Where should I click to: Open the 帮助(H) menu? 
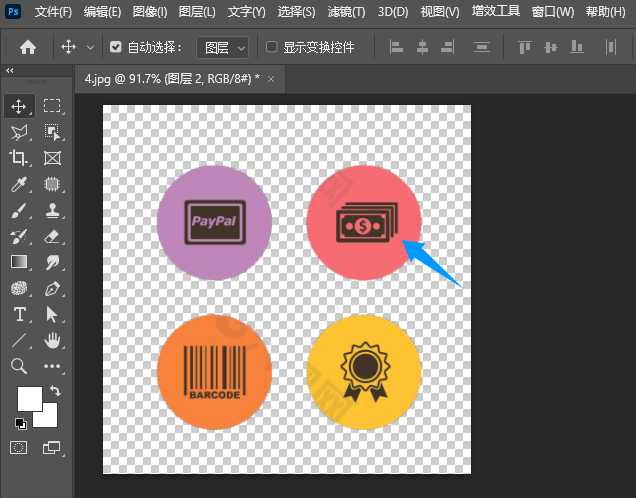[x=606, y=12]
